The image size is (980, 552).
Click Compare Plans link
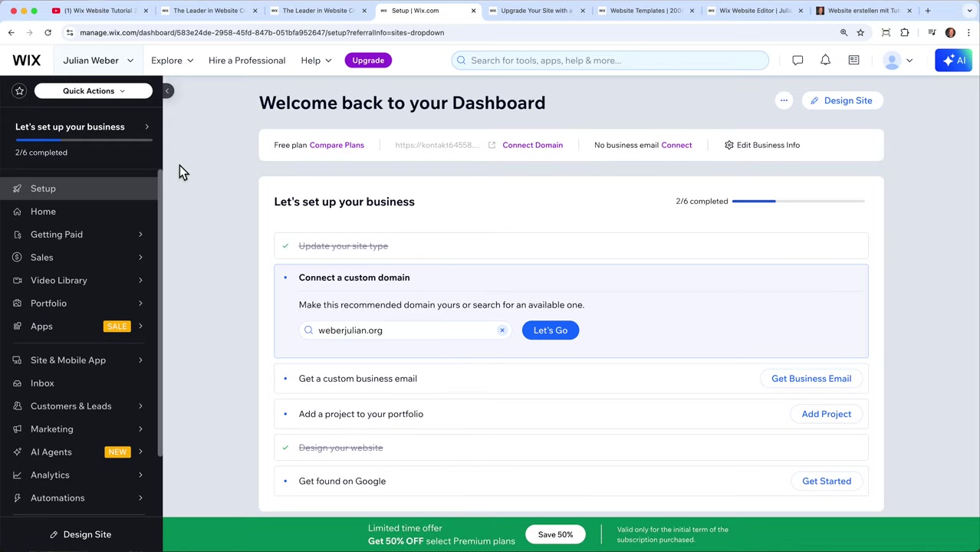pos(337,145)
